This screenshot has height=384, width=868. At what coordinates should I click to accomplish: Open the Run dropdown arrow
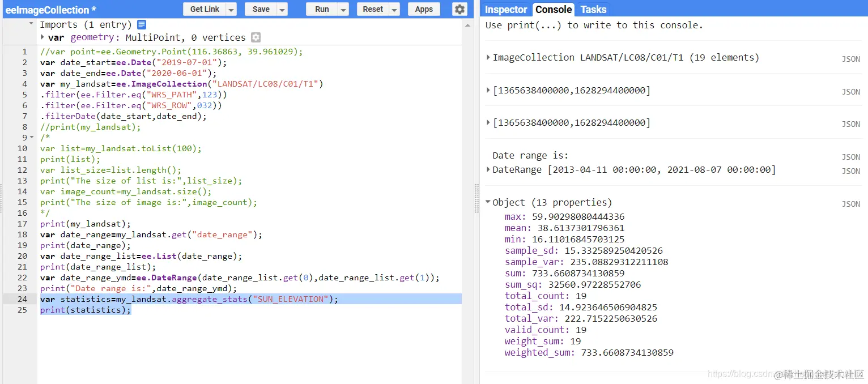pos(343,9)
